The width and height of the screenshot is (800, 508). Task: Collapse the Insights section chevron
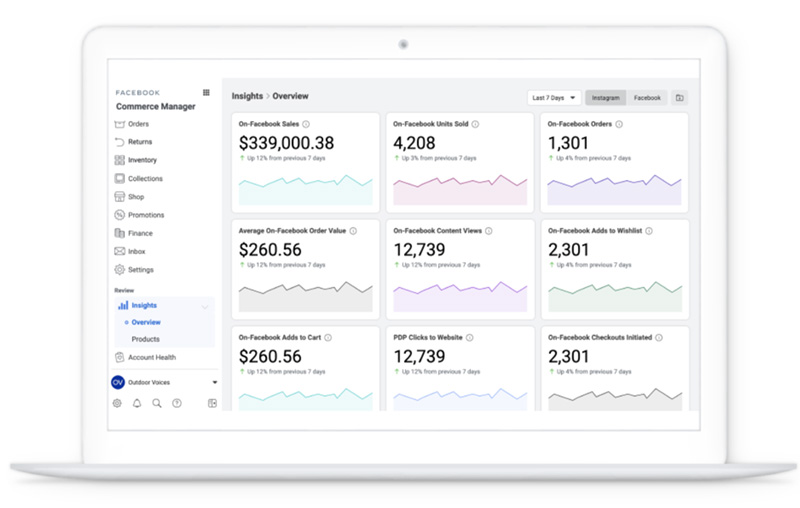205,307
